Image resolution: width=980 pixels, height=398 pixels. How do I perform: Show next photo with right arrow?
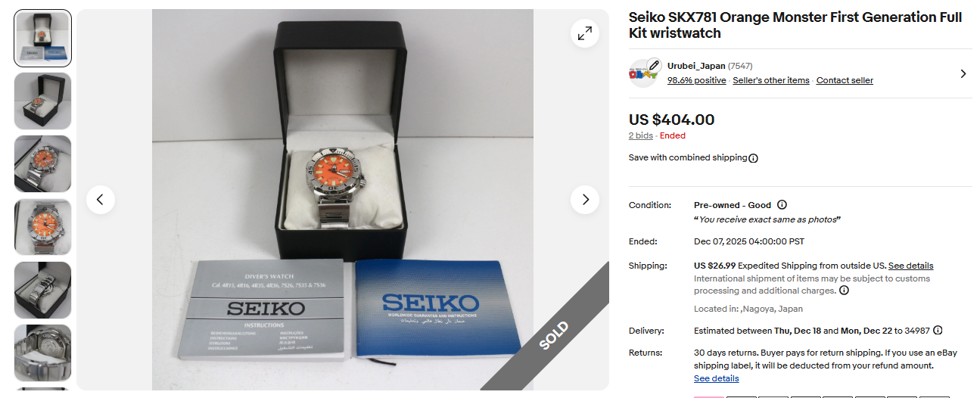585,200
